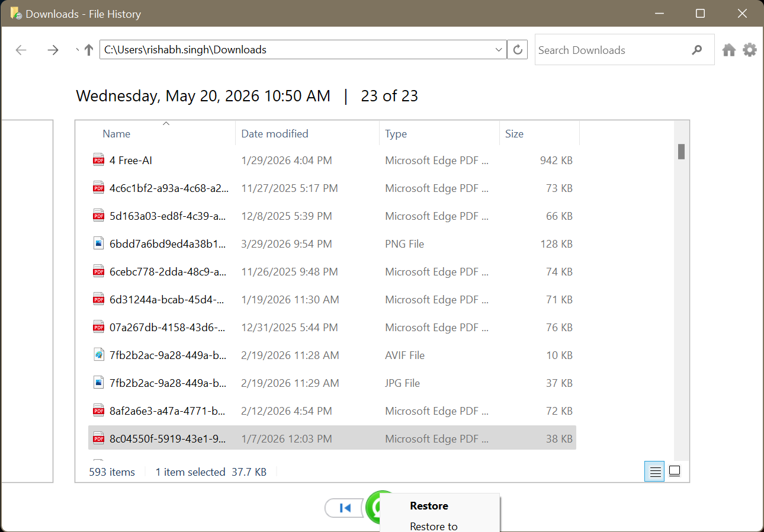Select the file named 4 Free-AI
This screenshot has width=764, height=532.
[131, 160]
